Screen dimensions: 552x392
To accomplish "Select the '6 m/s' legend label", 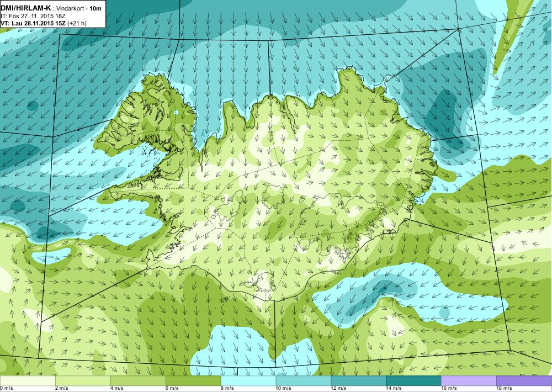I will [172, 389].
